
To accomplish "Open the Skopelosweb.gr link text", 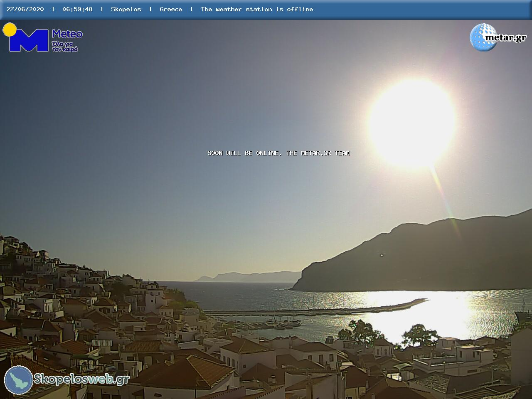I will pyautogui.click(x=81, y=379).
